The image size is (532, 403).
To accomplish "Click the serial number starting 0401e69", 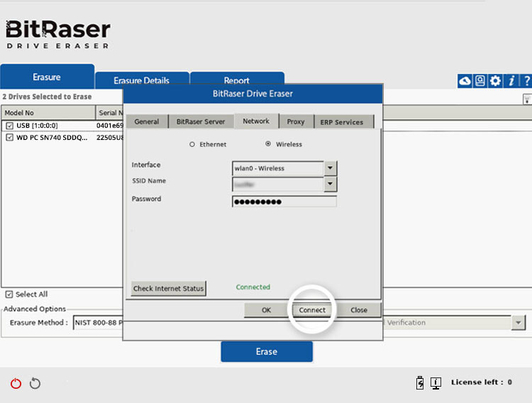I will (109, 126).
